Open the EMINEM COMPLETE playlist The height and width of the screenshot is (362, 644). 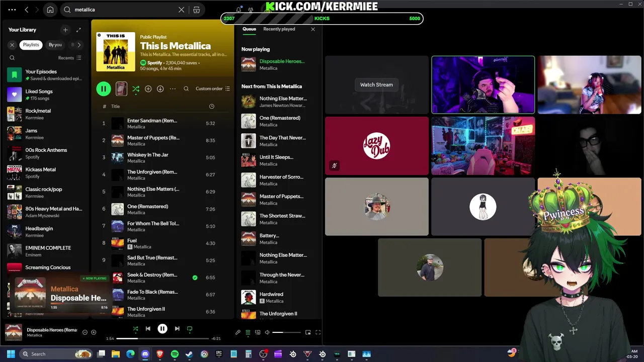[45, 251]
